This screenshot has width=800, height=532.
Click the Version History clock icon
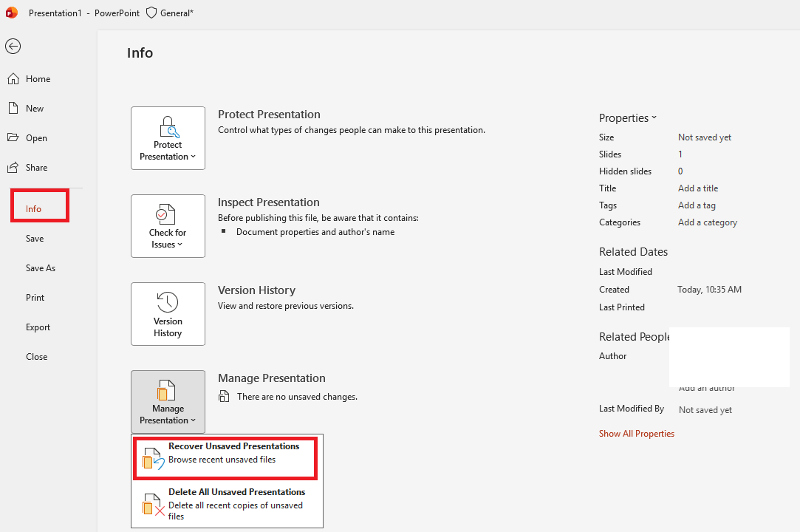[168, 301]
